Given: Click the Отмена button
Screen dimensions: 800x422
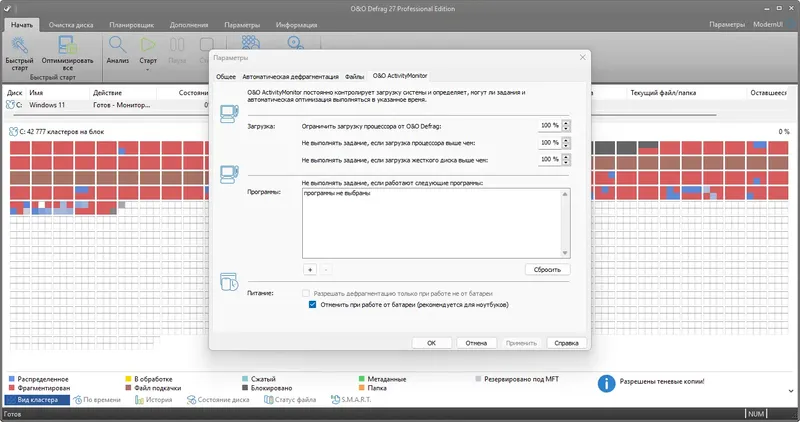Looking at the screenshot, I should point(476,343).
